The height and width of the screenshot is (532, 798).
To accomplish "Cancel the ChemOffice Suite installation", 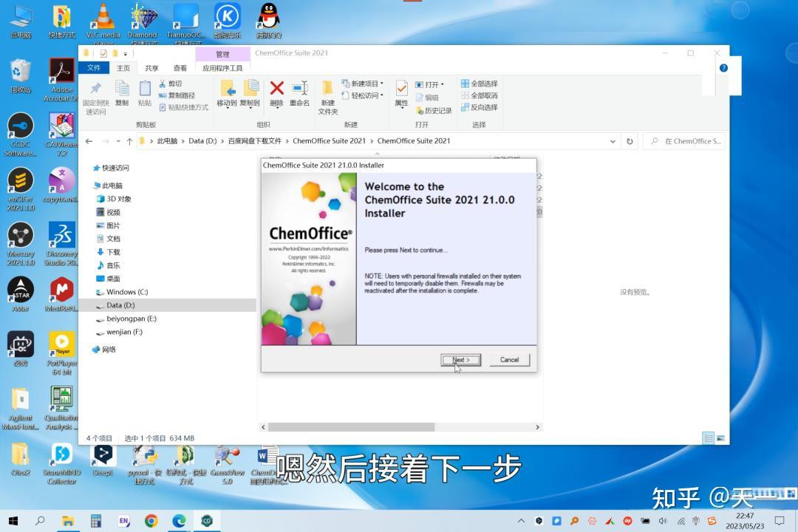I will pyautogui.click(x=509, y=360).
